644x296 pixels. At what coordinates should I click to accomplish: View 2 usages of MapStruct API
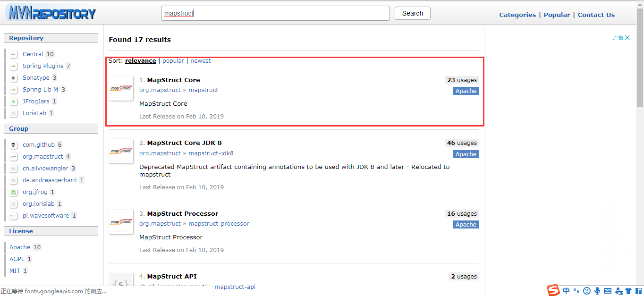(464, 277)
